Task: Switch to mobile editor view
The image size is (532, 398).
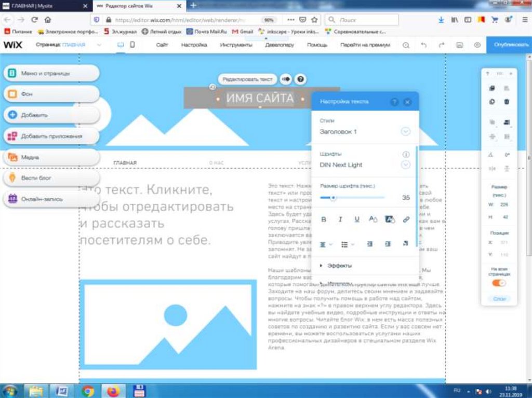Action: pyautogui.click(x=132, y=45)
